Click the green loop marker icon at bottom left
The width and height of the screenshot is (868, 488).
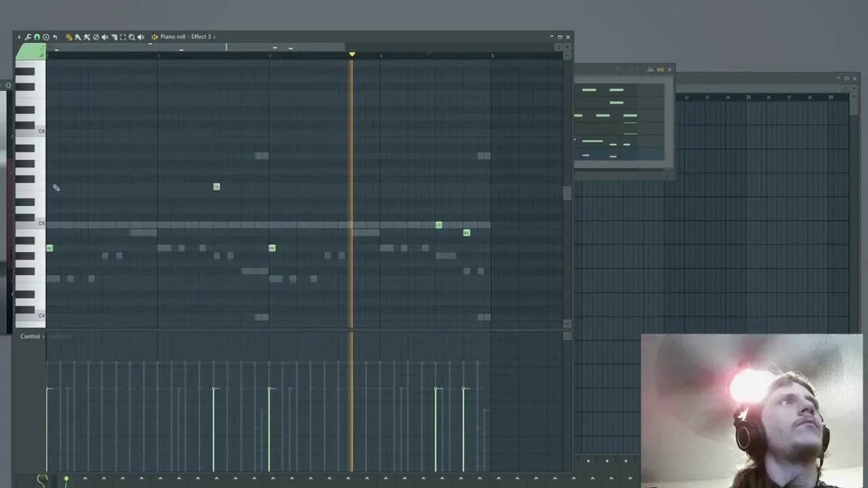pos(42,480)
